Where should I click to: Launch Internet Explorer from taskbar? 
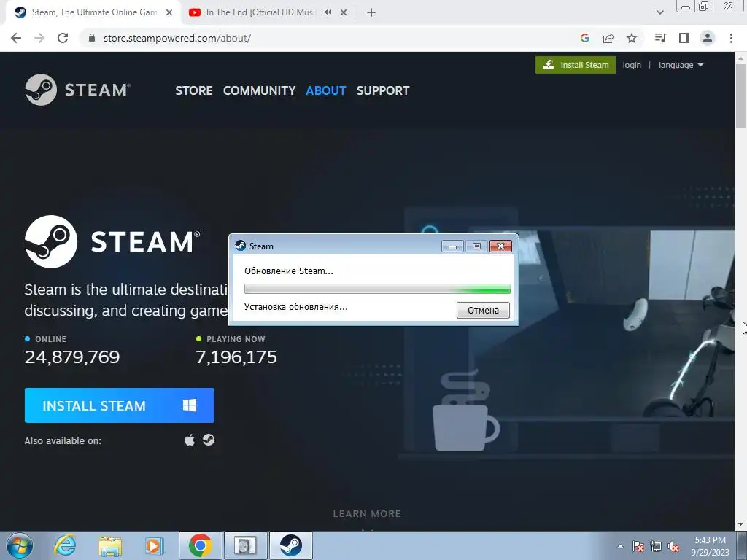65,545
